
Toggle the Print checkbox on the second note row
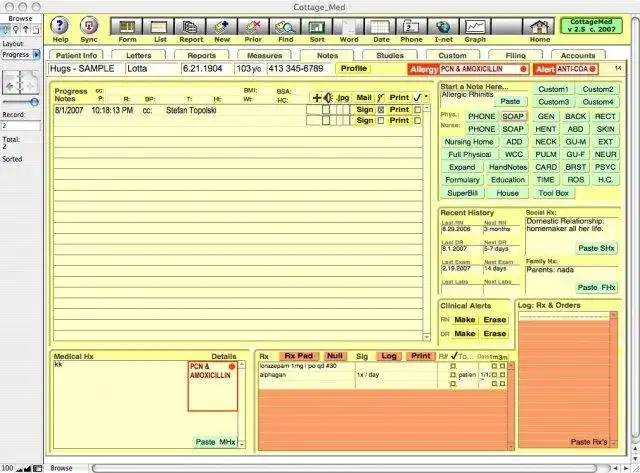(x=417, y=120)
